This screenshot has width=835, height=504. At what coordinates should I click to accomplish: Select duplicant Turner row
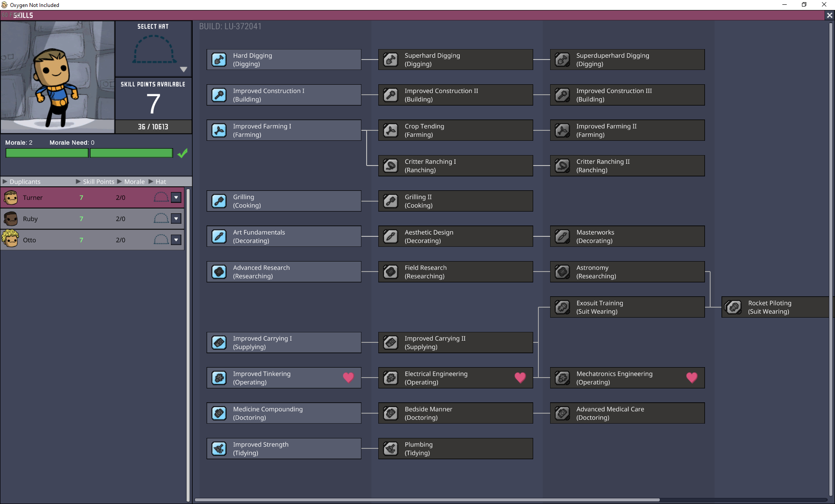pos(92,198)
